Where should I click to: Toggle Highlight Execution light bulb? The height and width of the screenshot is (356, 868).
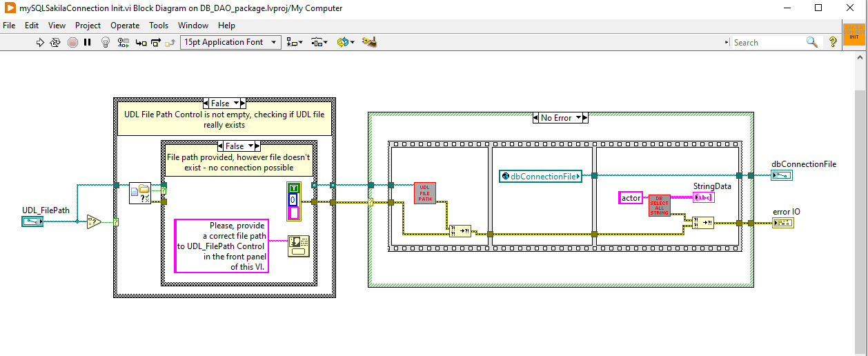point(106,42)
